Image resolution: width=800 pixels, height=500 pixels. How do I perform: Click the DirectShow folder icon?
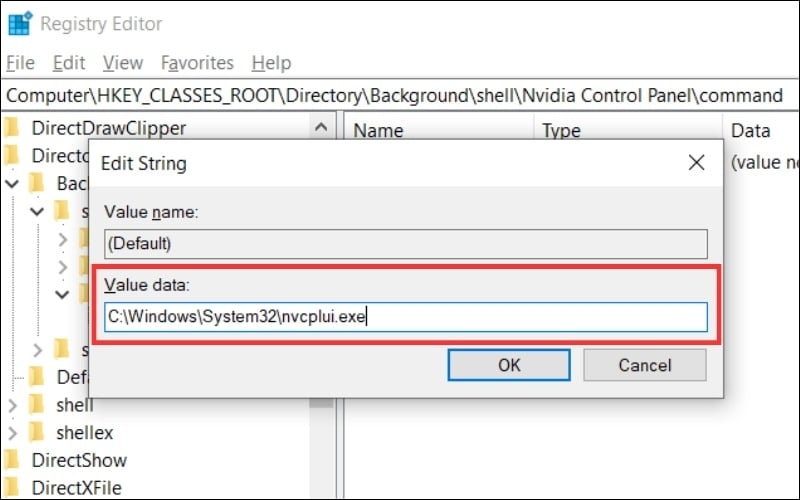tap(12, 461)
